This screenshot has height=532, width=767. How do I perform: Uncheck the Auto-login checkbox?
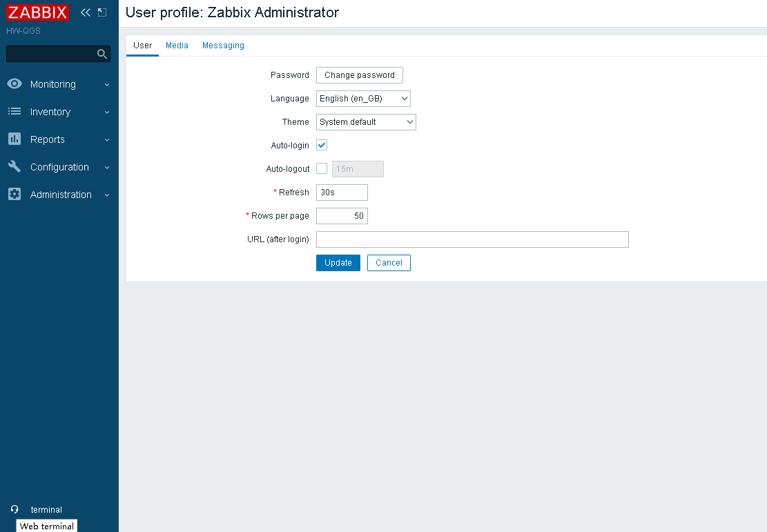point(322,146)
